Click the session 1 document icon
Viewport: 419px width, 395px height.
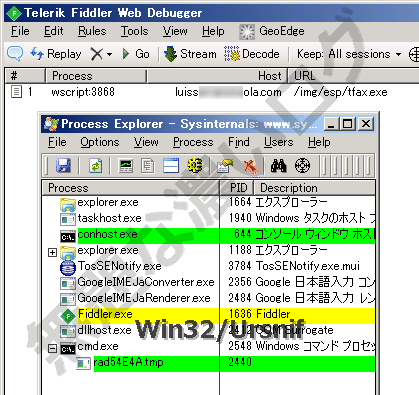pos(16,92)
